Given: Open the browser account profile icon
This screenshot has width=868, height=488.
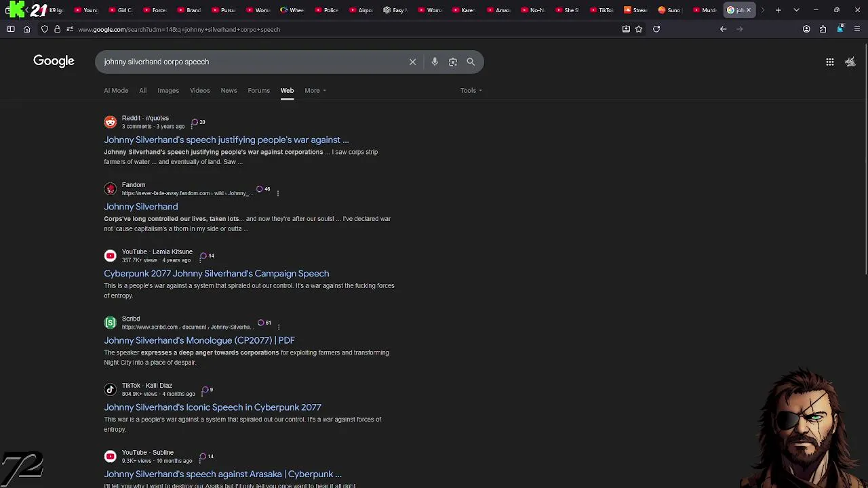Looking at the screenshot, I should pos(806,29).
